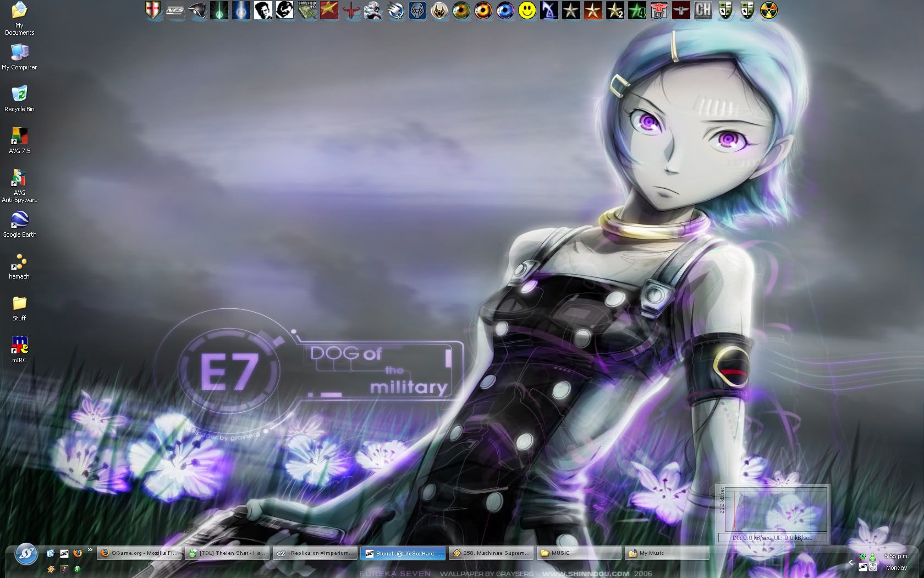Switch to the [TDL] Thelen Shar chat window
The width and height of the screenshot is (924, 578).
[x=227, y=553]
